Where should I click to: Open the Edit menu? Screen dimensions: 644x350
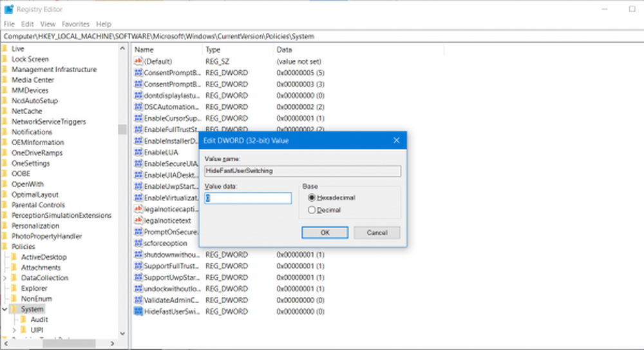[27, 24]
